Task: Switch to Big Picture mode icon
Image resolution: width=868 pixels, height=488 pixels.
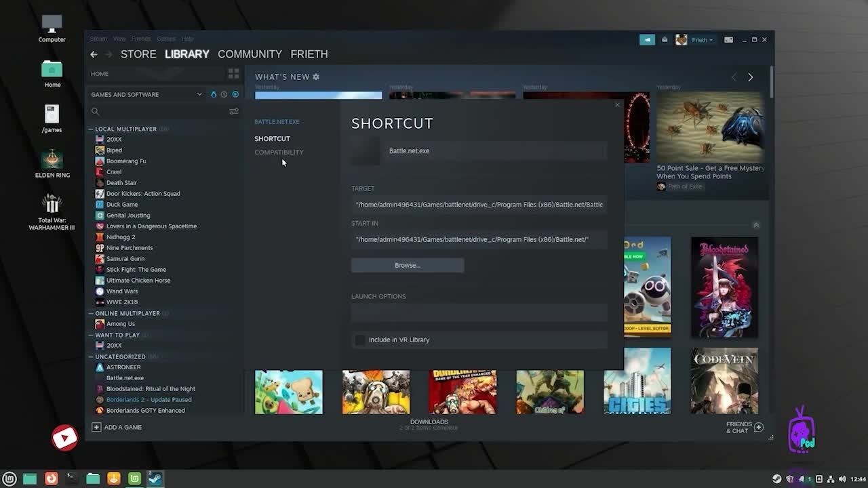Action: point(728,40)
